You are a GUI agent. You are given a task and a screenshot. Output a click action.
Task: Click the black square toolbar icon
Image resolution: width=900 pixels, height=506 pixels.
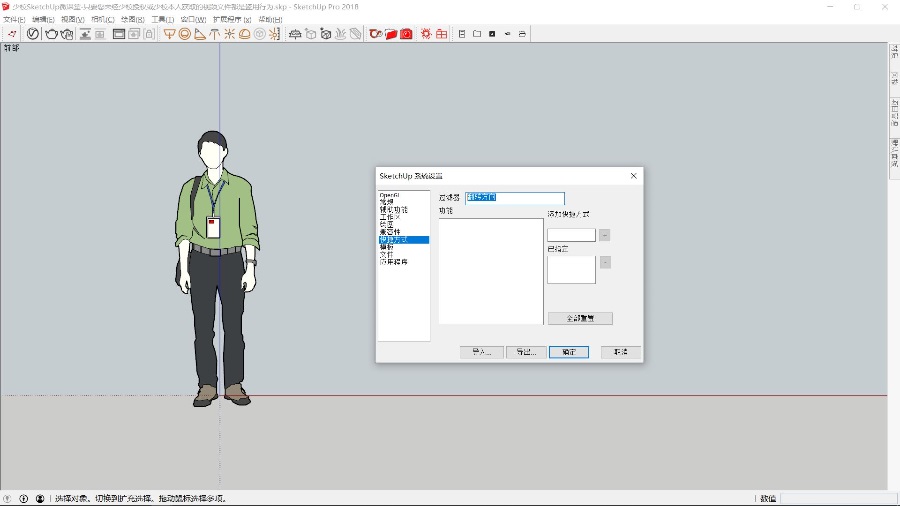[x=492, y=34]
